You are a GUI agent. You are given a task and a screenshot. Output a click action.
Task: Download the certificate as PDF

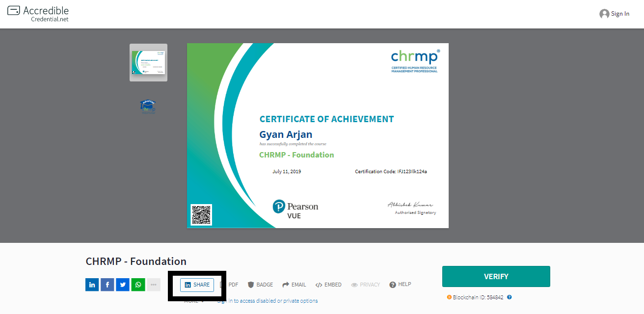tap(230, 285)
